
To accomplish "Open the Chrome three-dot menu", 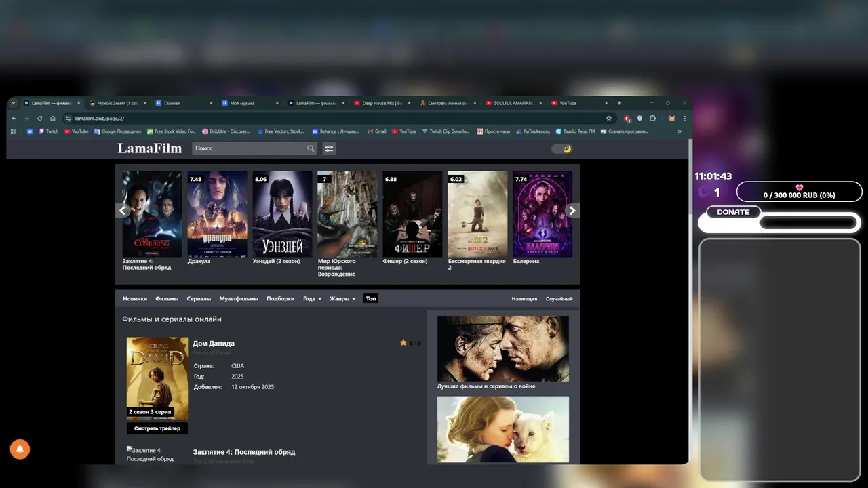I will pyautogui.click(x=684, y=118).
